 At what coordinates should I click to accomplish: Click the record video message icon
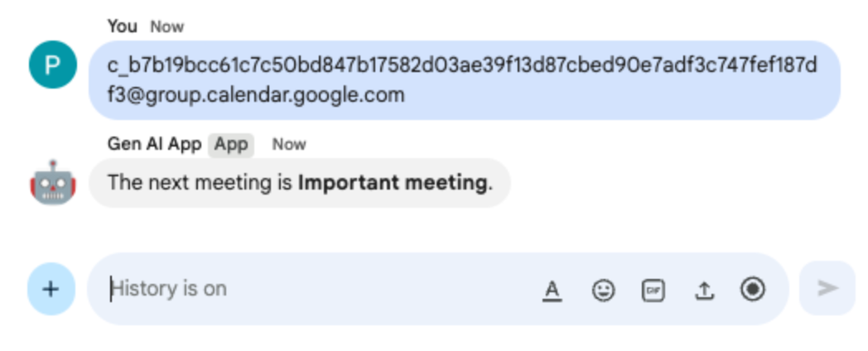[x=753, y=289]
